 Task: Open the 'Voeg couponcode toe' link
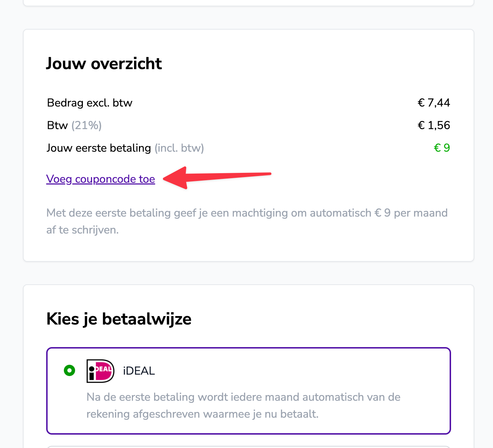(x=101, y=179)
